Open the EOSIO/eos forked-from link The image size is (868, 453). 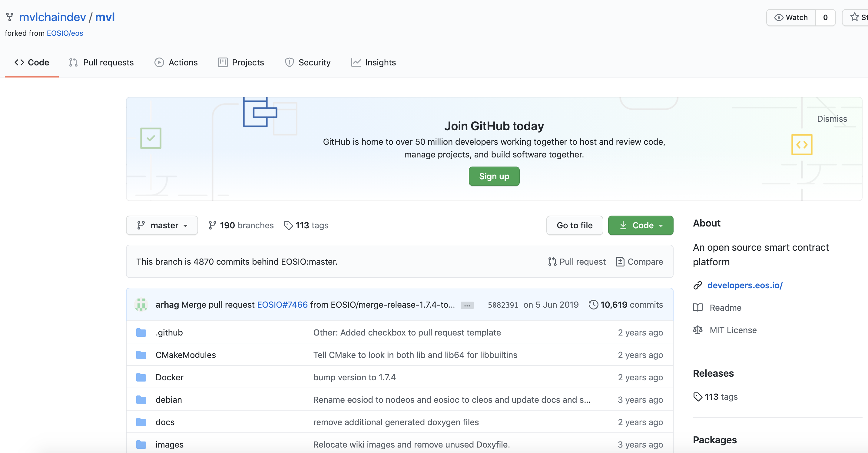(65, 33)
